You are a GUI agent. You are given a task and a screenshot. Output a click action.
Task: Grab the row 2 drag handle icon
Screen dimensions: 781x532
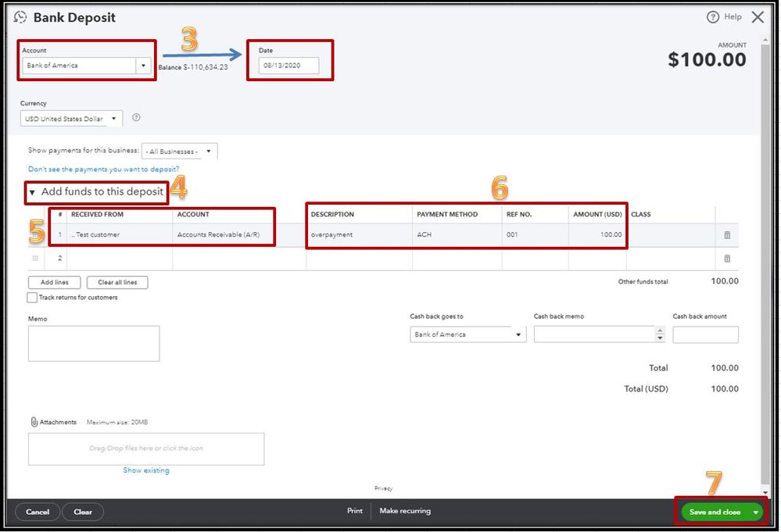pyautogui.click(x=35, y=258)
